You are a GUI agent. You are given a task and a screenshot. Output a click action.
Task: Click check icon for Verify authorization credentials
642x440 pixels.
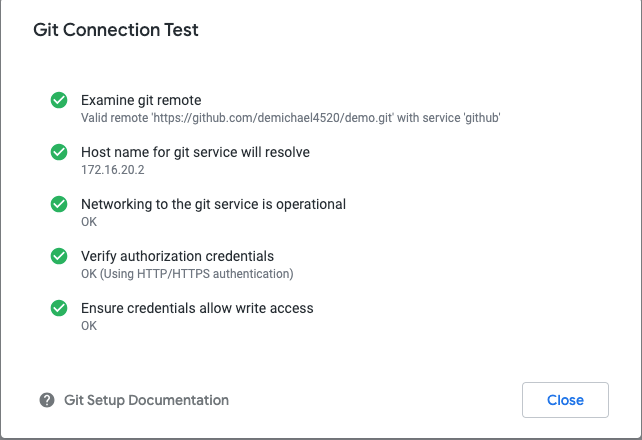pyautogui.click(x=59, y=256)
